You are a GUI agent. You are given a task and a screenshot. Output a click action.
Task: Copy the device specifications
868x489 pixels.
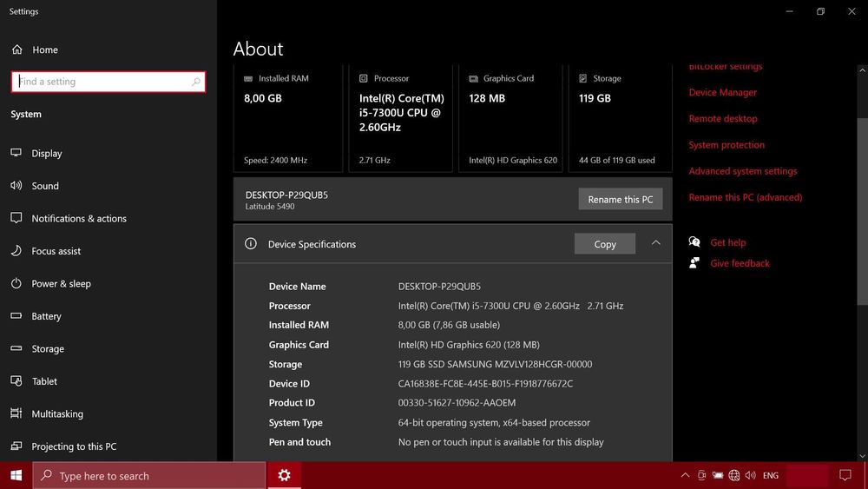604,244
